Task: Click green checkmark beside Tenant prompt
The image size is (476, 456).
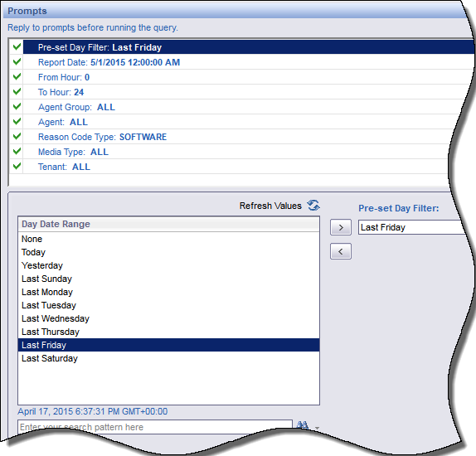Action: click(17, 166)
